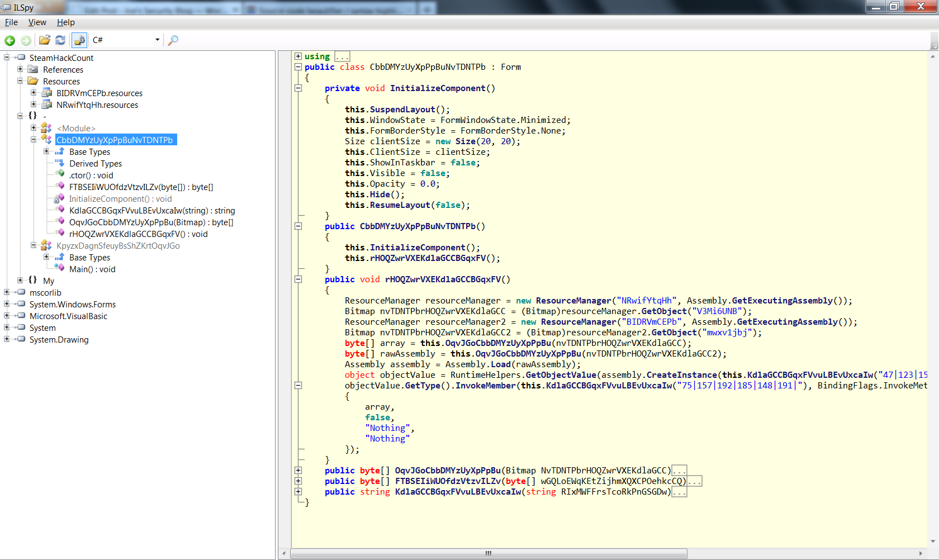Click the .ctor() constructor method icon
939x560 pixels.
tap(60, 174)
